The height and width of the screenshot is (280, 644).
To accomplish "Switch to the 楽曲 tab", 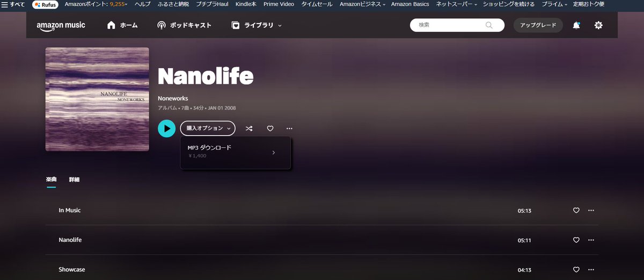I will click(x=52, y=180).
